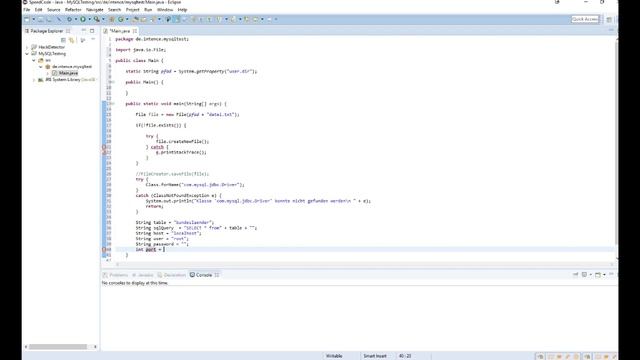Open the Search menu
Image resolution: width=640 pixels, height=360 pixels.
pos(114,9)
